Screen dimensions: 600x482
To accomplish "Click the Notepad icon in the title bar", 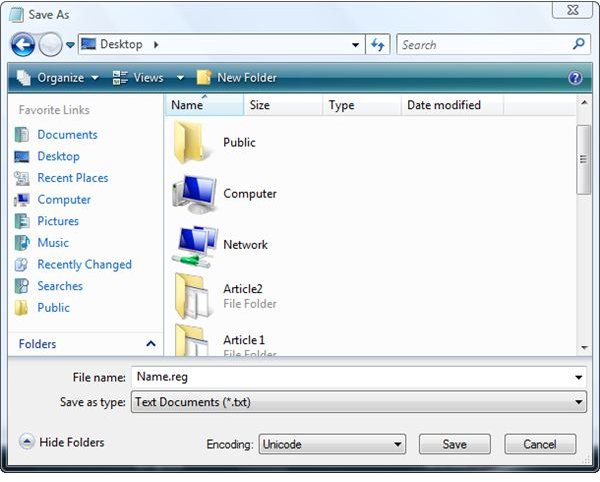I will [16, 15].
